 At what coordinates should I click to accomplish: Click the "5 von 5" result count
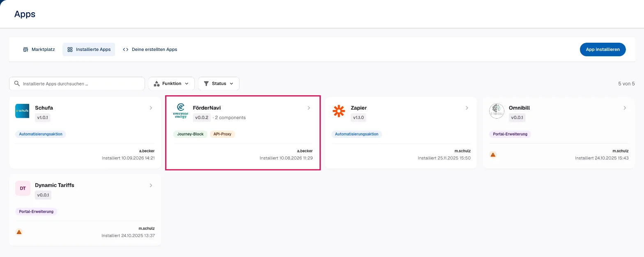626,84
